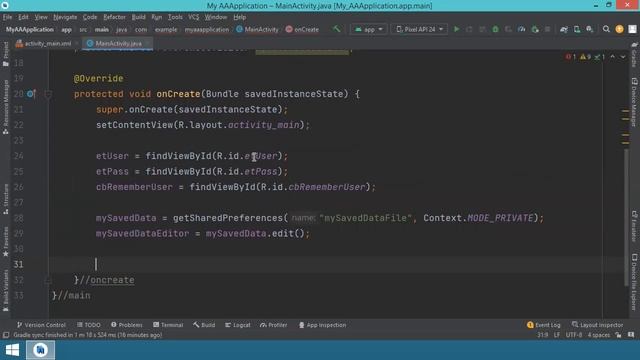
Task: Open the File menu
Action: [x=7, y=17]
